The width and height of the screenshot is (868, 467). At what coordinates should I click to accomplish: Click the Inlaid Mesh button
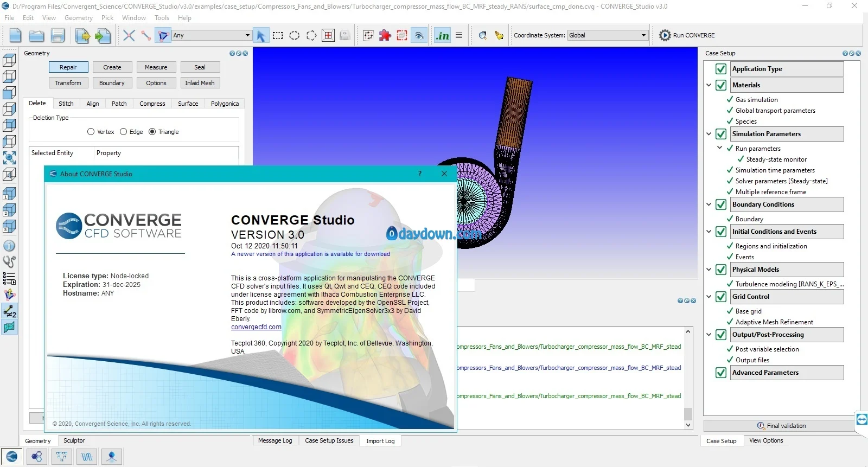(200, 83)
